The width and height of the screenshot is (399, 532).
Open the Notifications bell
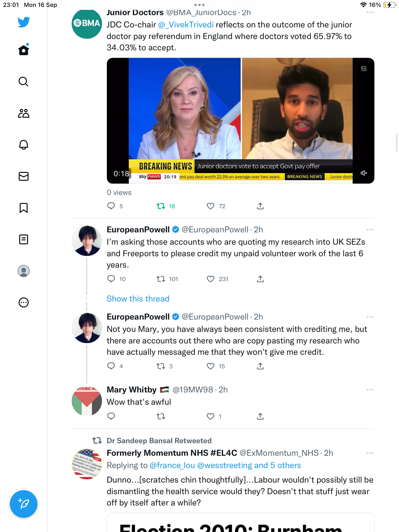tap(24, 145)
